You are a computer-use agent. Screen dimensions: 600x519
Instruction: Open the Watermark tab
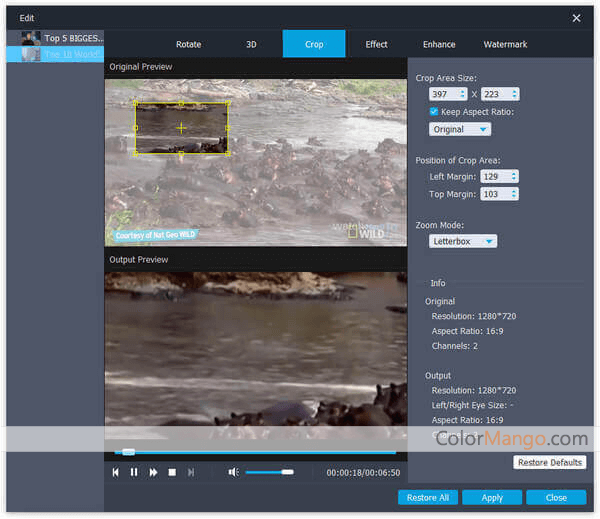505,44
